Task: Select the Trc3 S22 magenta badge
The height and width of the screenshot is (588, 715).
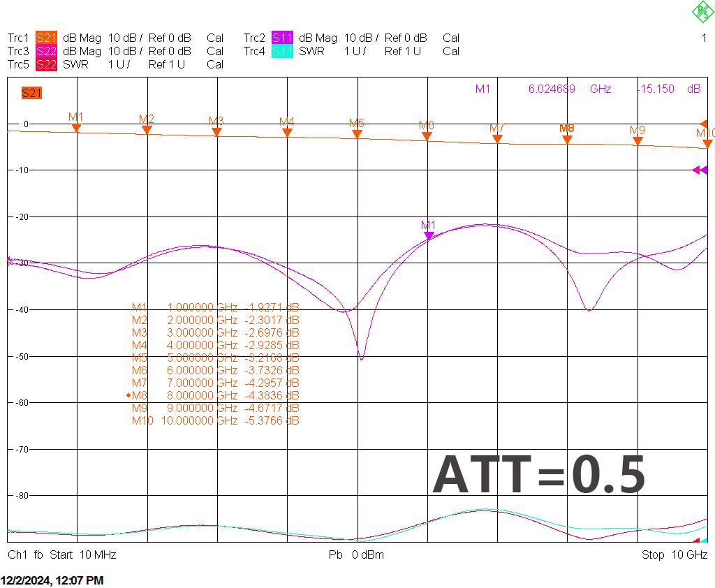Action: [x=46, y=51]
